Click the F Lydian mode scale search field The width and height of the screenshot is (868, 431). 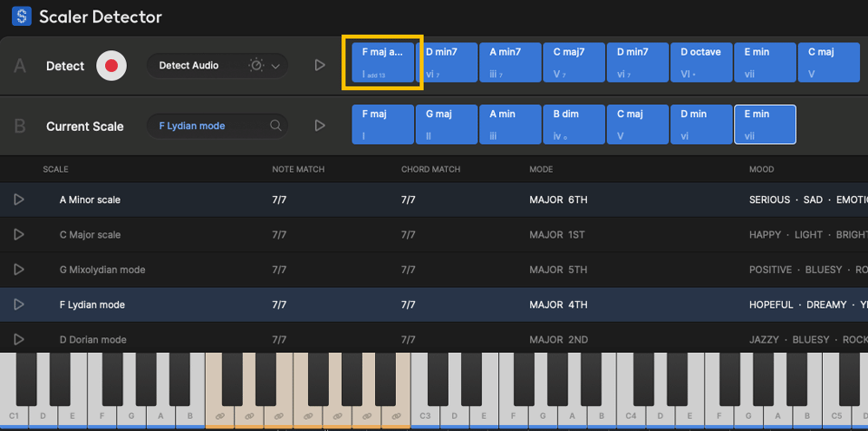click(208, 126)
